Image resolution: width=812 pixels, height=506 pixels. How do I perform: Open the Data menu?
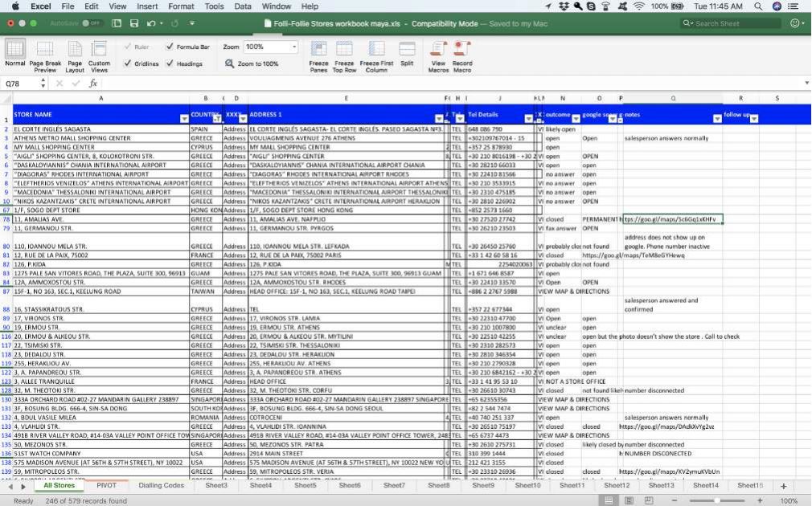(x=242, y=6)
